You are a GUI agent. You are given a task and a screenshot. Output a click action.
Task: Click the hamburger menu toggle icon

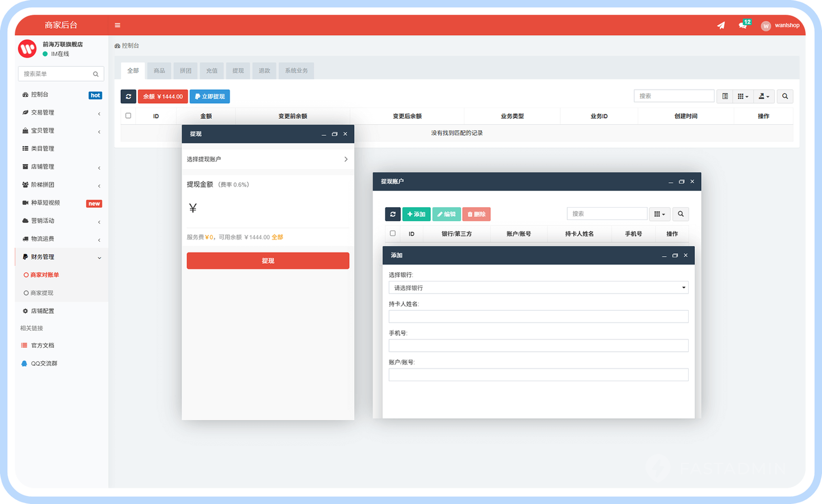(117, 25)
